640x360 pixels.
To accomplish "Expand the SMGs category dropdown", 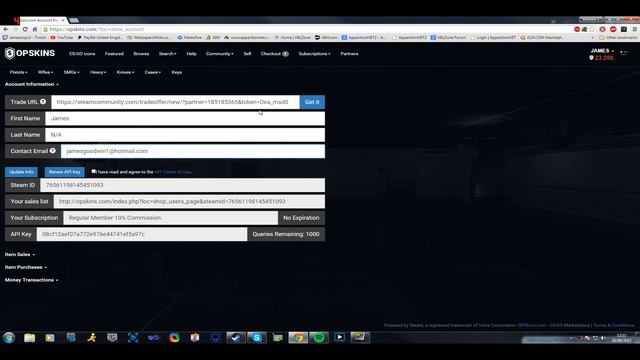I will [71, 72].
